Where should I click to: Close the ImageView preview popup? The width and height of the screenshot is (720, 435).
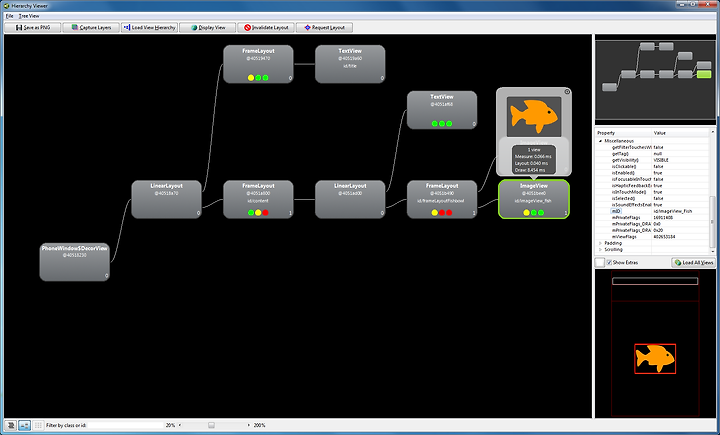pos(567,92)
